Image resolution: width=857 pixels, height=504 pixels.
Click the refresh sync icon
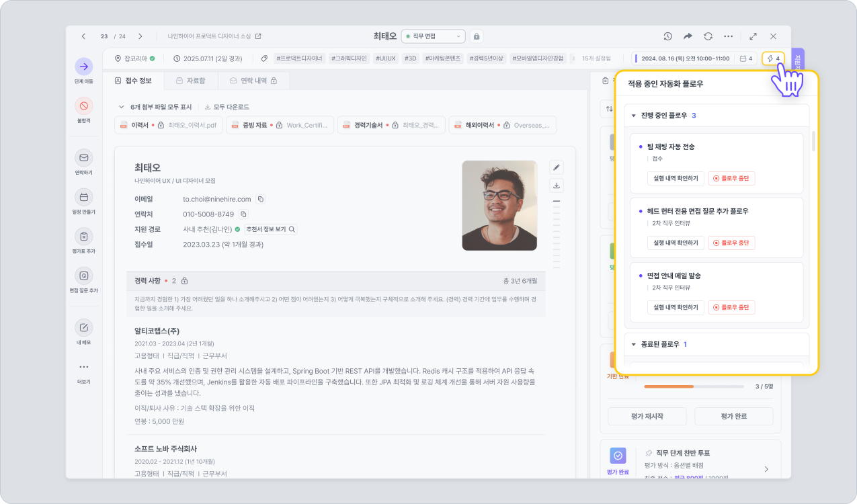(708, 36)
